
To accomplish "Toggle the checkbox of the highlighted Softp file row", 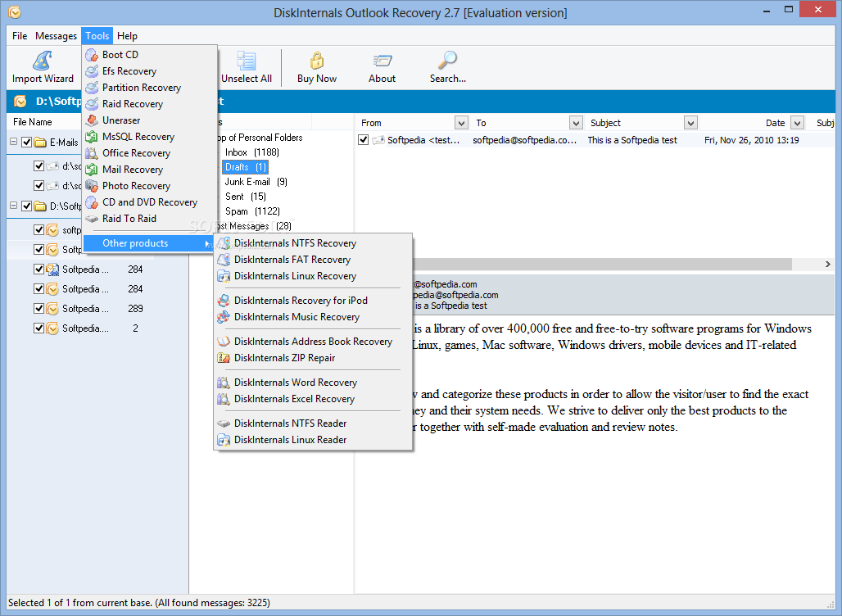I will point(38,249).
